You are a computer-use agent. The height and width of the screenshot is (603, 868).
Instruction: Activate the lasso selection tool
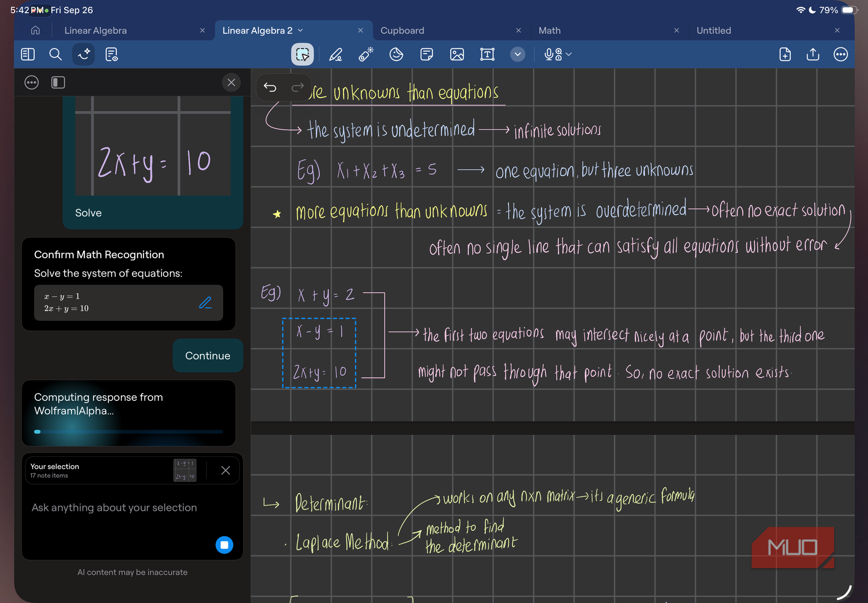[x=302, y=55]
